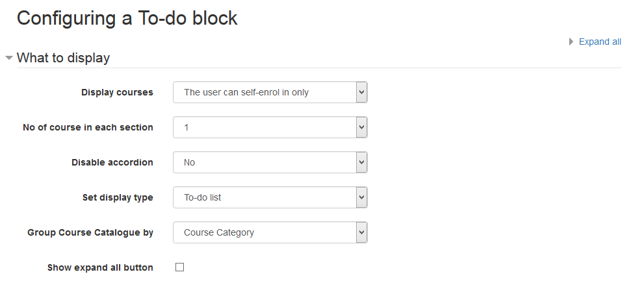Click the arrow on the Course Category select
This screenshot has width=644, height=283.
(362, 232)
